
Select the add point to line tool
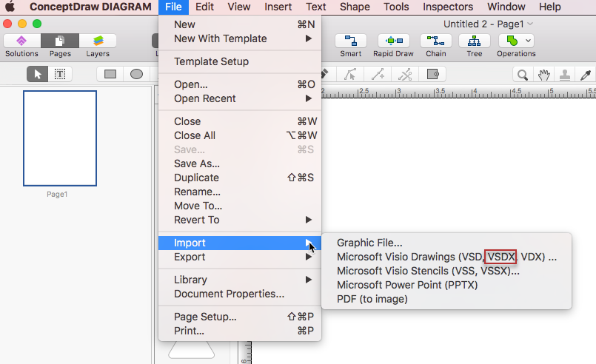[x=378, y=74]
